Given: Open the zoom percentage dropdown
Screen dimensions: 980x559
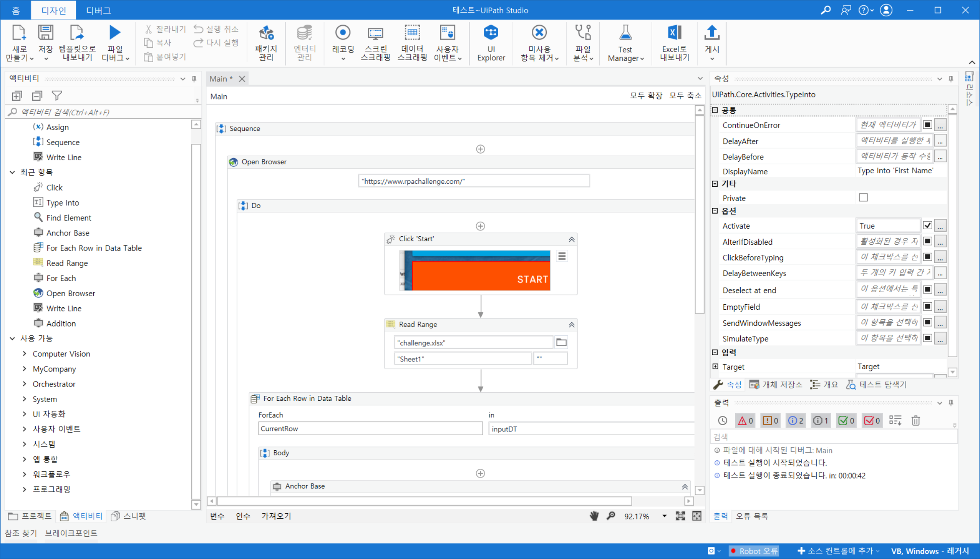Looking at the screenshot, I should coord(664,516).
